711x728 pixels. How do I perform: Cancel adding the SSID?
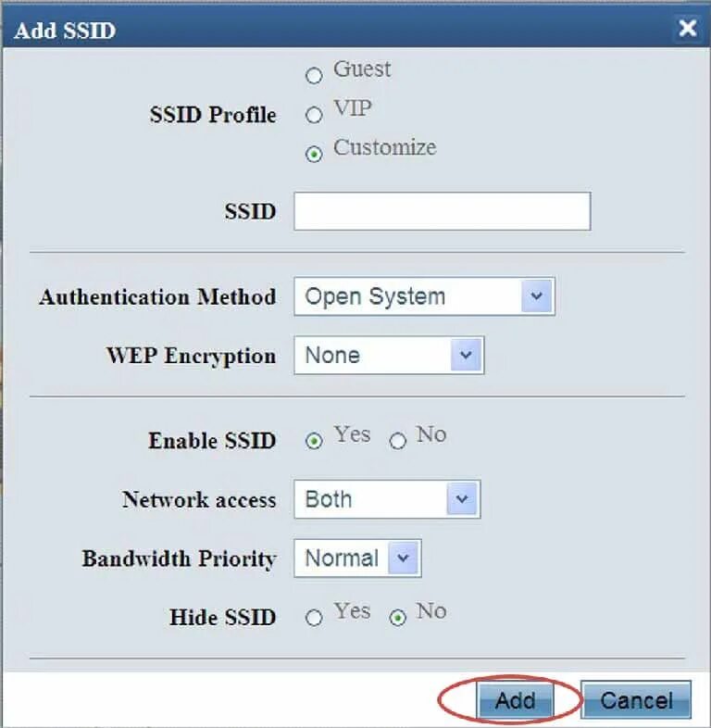[636, 700]
